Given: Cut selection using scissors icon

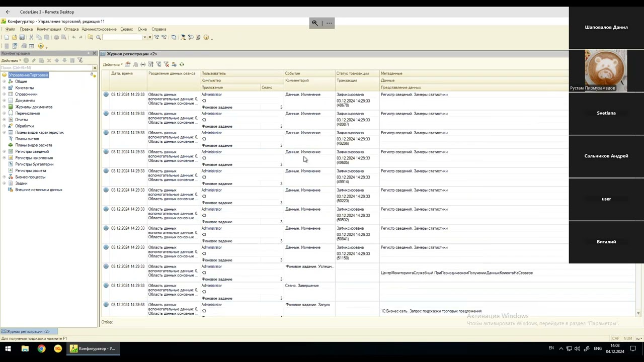Looking at the screenshot, I should [x=31, y=37].
